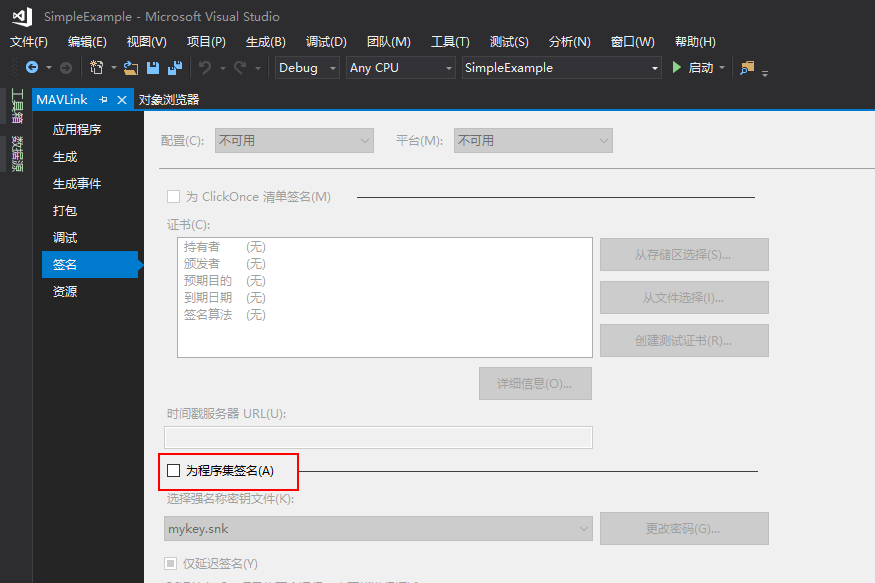
Task: Click 详细信息(O)... button
Action: (535, 383)
